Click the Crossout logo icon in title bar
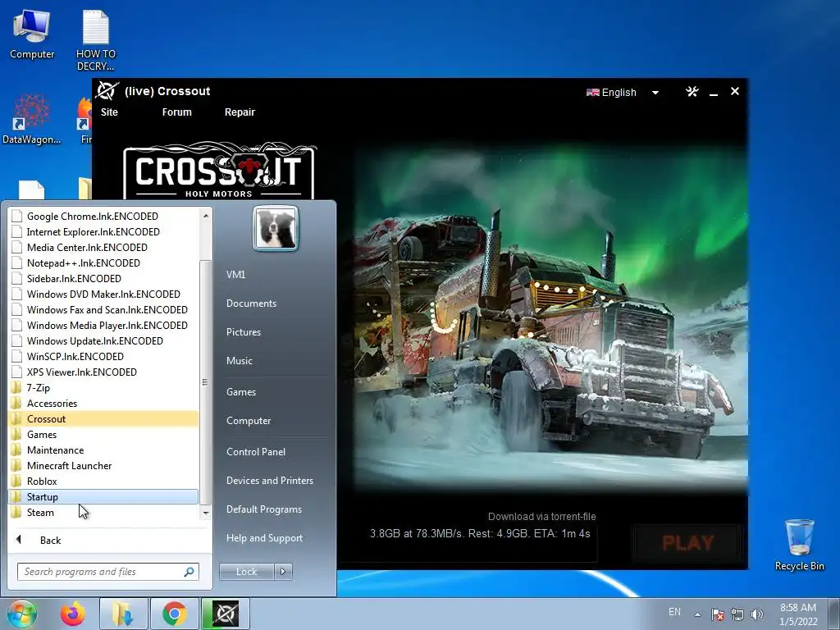 click(107, 91)
